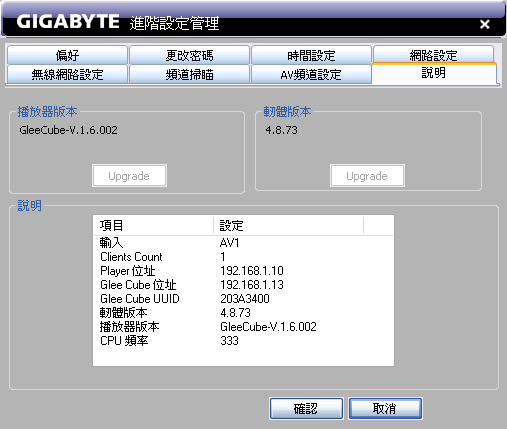Select the Clients Count row
The height and width of the screenshot is (429, 507).
point(243,257)
